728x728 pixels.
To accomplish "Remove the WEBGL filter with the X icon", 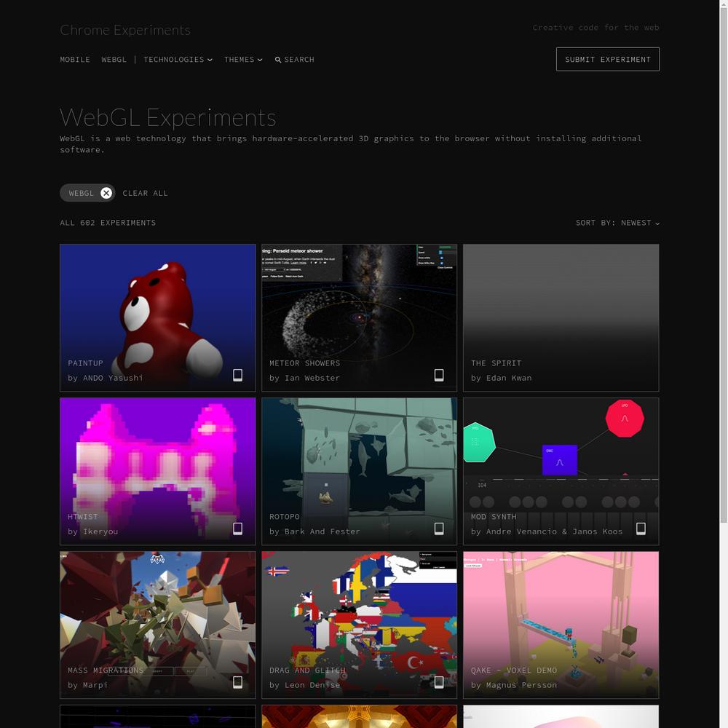I will pos(106,193).
